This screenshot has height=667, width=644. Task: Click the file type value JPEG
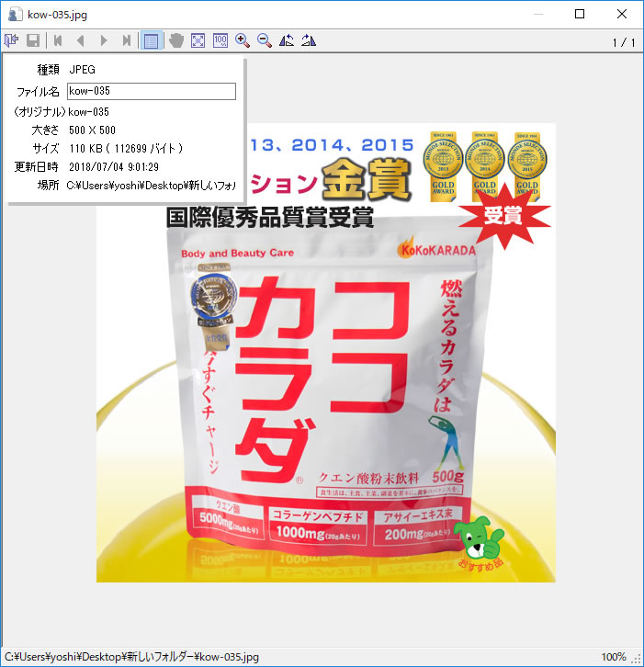(x=82, y=69)
